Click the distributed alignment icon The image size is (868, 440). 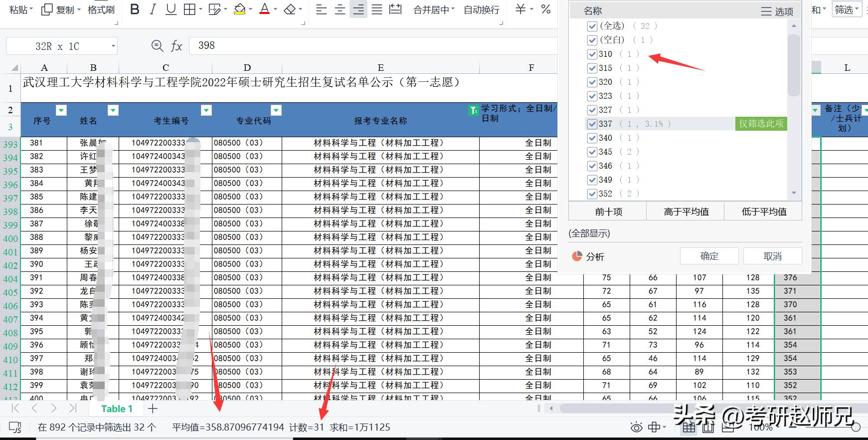point(395,9)
